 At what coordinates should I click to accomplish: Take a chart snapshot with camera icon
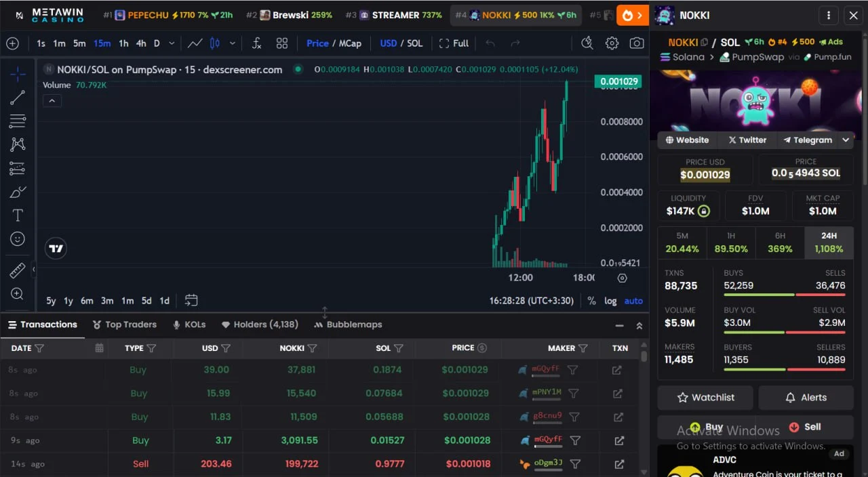click(x=637, y=43)
